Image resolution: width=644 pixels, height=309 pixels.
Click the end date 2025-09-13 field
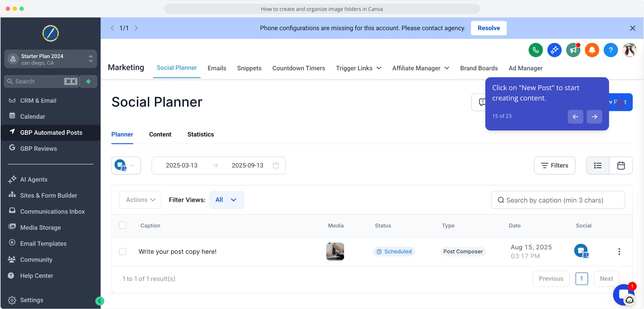point(248,165)
